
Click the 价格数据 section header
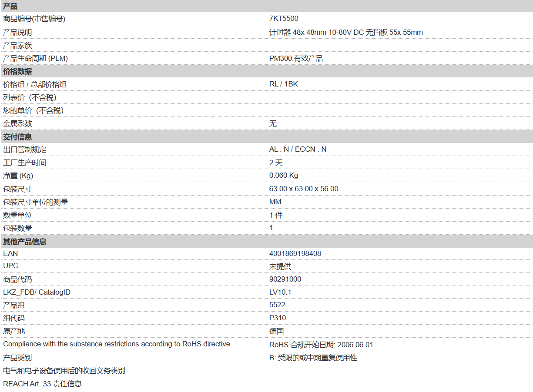tap(17, 71)
